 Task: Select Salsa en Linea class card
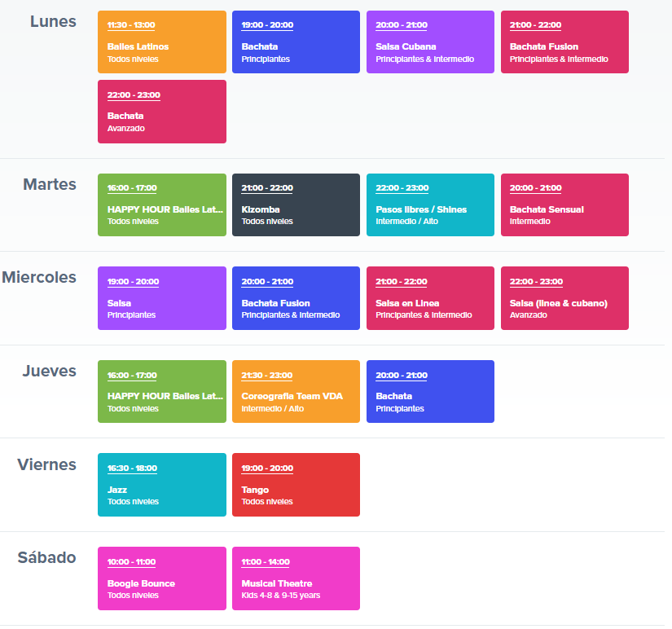click(x=430, y=298)
